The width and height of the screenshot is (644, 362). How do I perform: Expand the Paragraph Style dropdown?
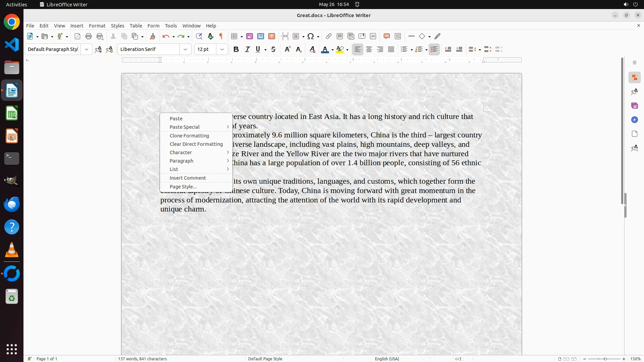coord(87,49)
